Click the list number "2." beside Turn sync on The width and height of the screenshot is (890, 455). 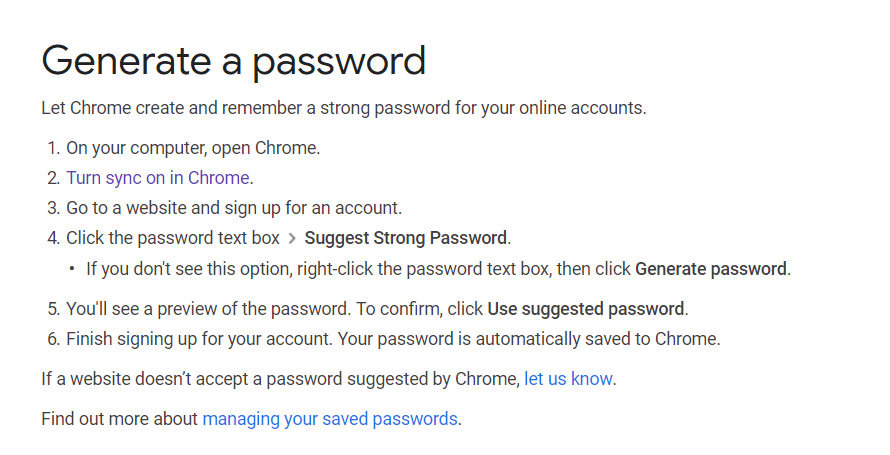[53, 178]
